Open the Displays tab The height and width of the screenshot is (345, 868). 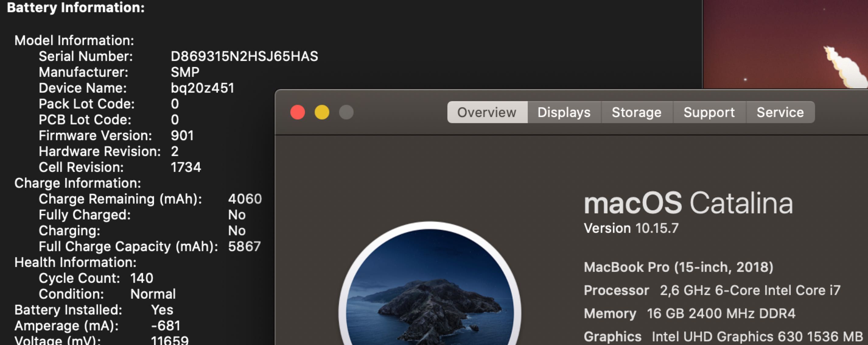pyautogui.click(x=564, y=112)
